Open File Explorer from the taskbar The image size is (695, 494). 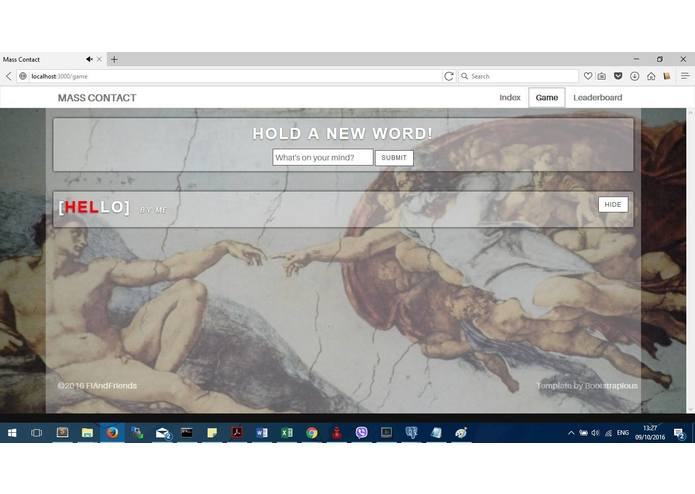87,432
